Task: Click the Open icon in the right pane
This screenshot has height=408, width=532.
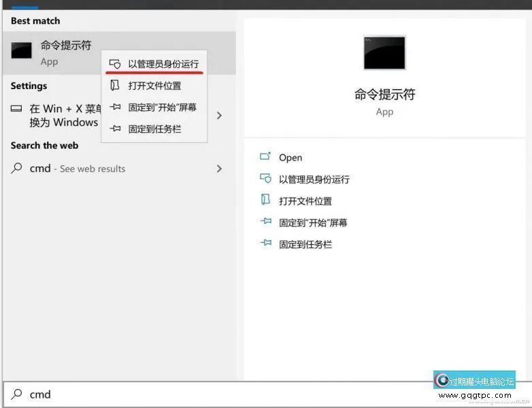Action: (265, 156)
